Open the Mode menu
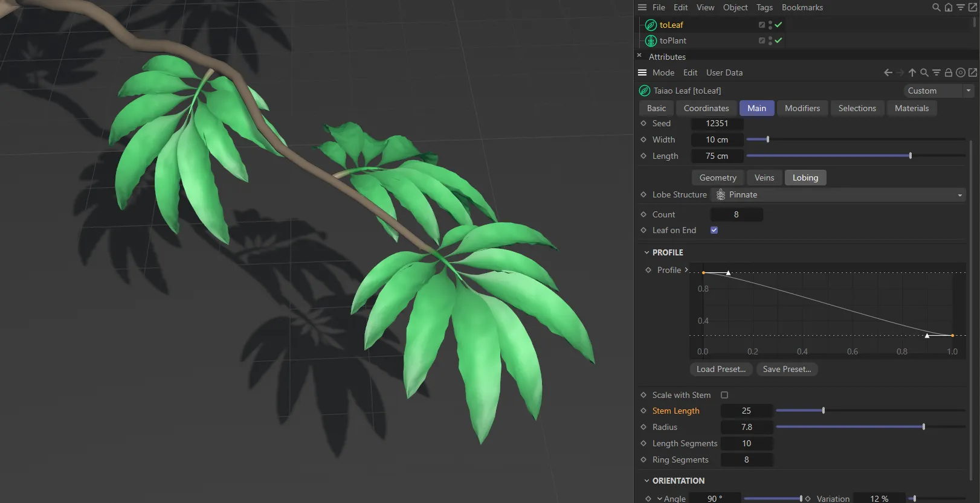980x503 pixels. pos(663,72)
